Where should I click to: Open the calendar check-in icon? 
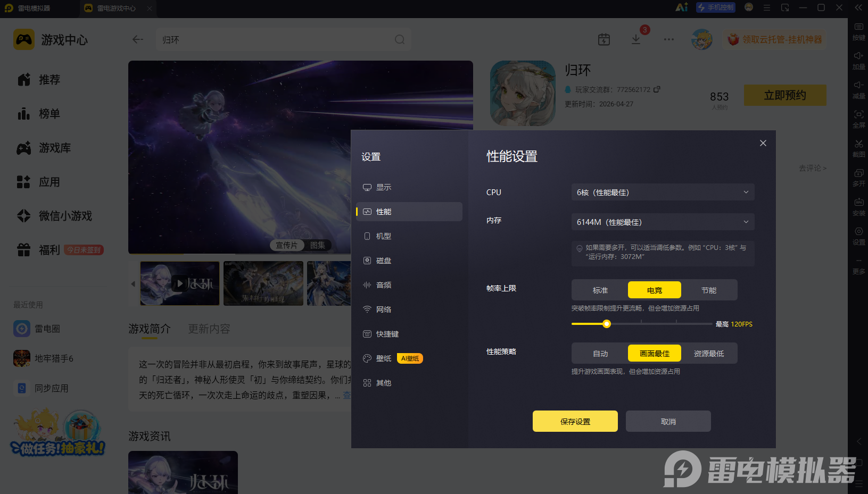[x=604, y=39]
